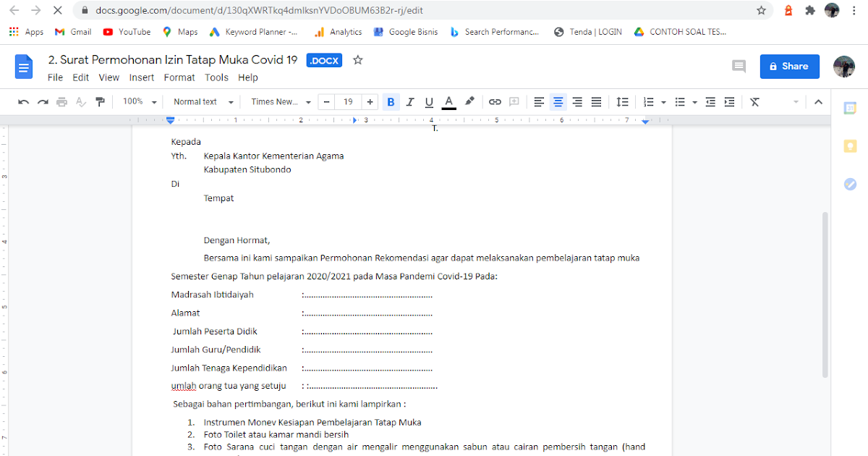The width and height of the screenshot is (868, 456).
Task: Rename the document title
Action: (x=173, y=60)
